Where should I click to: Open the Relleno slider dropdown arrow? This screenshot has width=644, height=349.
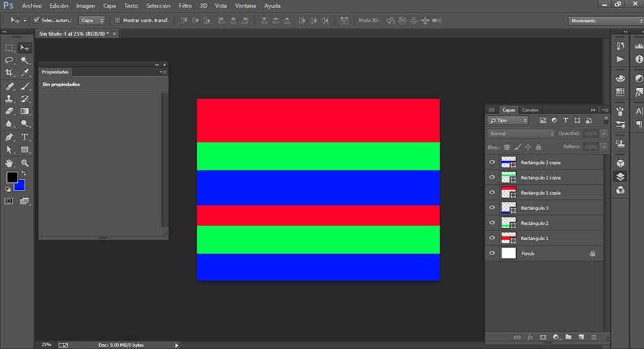coord(603,147)
